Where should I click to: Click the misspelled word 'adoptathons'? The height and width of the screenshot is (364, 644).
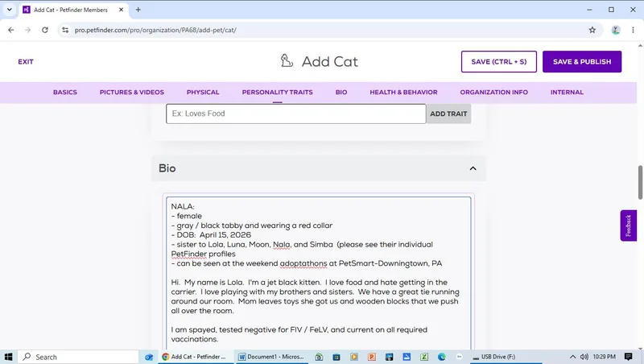(x=303, y=263)
